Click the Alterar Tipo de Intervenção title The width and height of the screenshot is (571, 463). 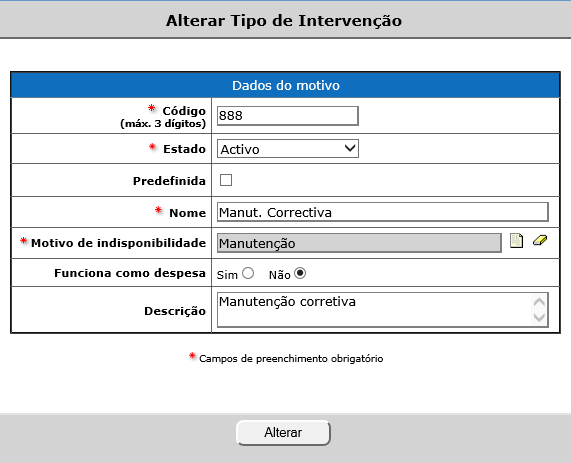tap(284, 21)
